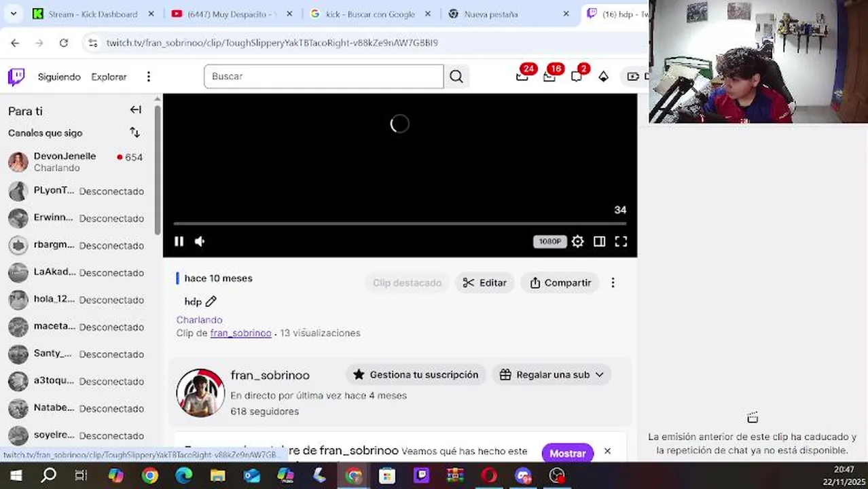This screenshot has height=489, width=868.
Task: Switch to Muy Despacito YouTube tab
Action: [231, 14]
